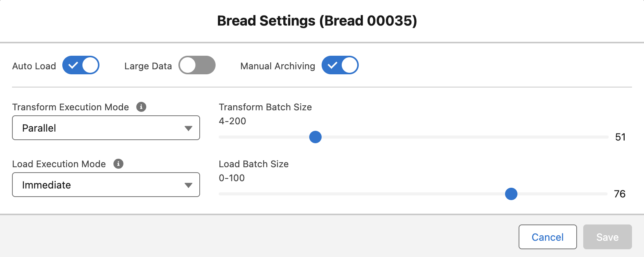This screenshot has height=257, width=644.
Task: Click the Transform Batch Size slider track
Action: (x=426, y=137)
